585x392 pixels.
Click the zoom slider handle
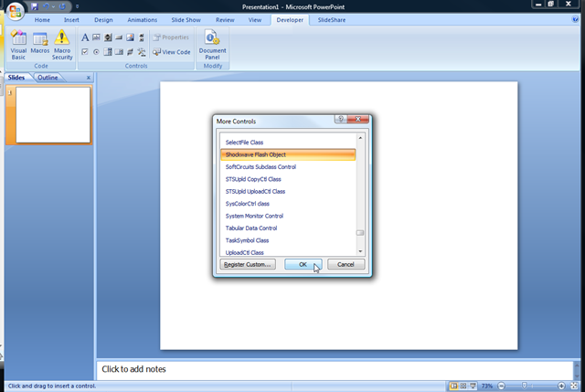pyautogui.click(x=524, y=386)
